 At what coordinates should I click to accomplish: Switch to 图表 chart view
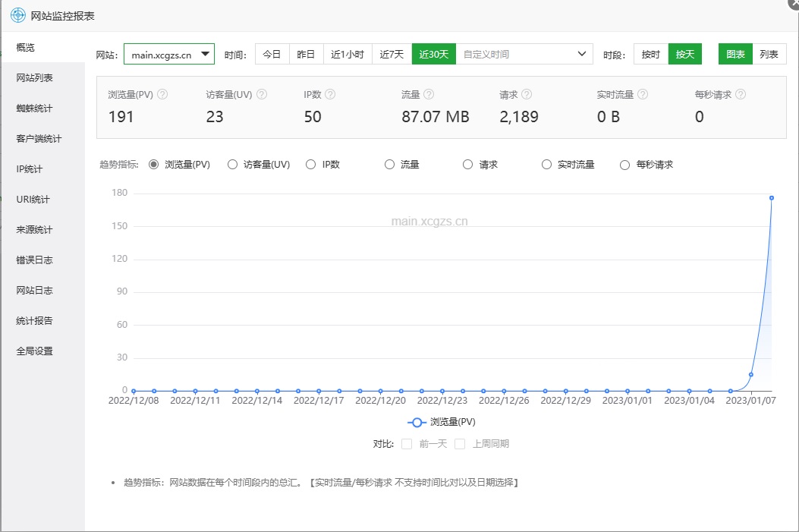735,54
